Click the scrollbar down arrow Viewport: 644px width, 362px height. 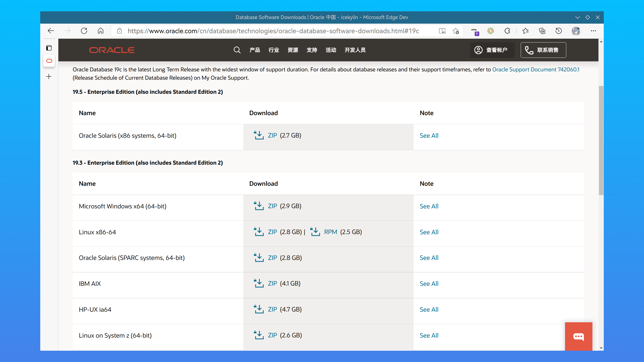(601, 348)
